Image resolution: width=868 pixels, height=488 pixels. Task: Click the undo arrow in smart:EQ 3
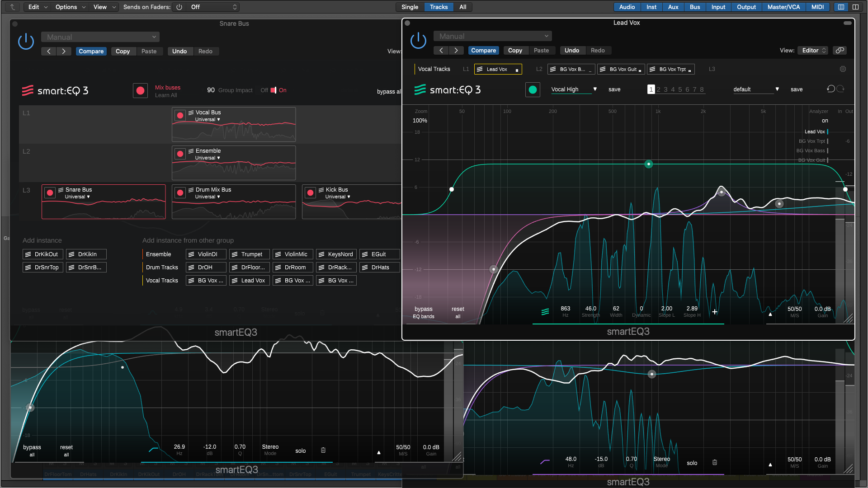(830, 89)
